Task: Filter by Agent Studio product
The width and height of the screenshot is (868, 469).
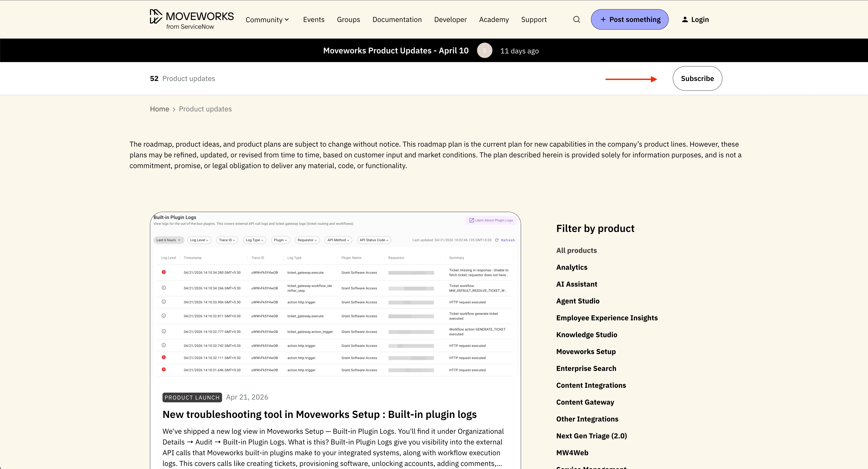Action: [x=577, y=301]
